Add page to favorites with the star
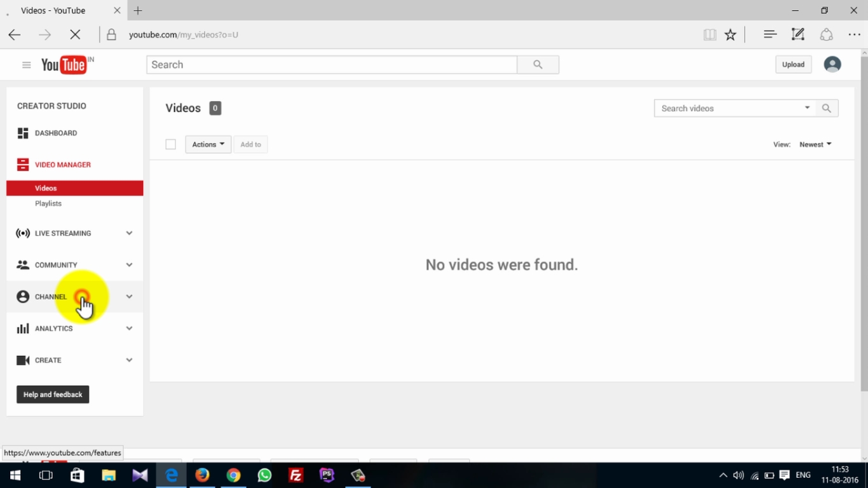868x488 pixels. [731, 35]
